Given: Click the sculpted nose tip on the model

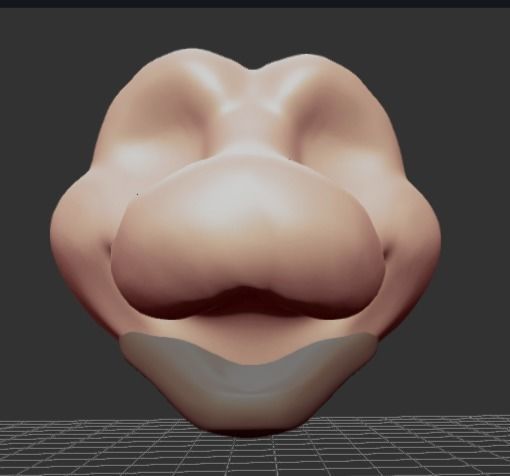Looking at the screenshot, I should click(x=248, y=238).
